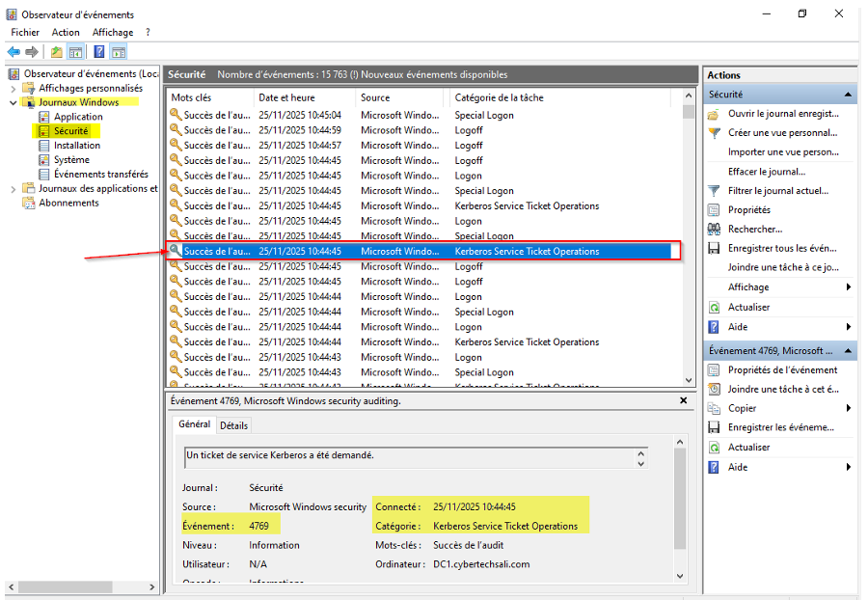Click the up-folder toolbar icon
Image resolution: width=868 pixels, height=600 pixels.
pyautogui.click(x=57, y=52)
